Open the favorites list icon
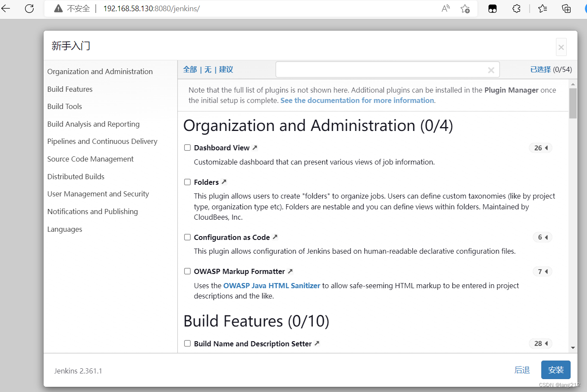This screenshot has height=392, width=587. (543, 9)
